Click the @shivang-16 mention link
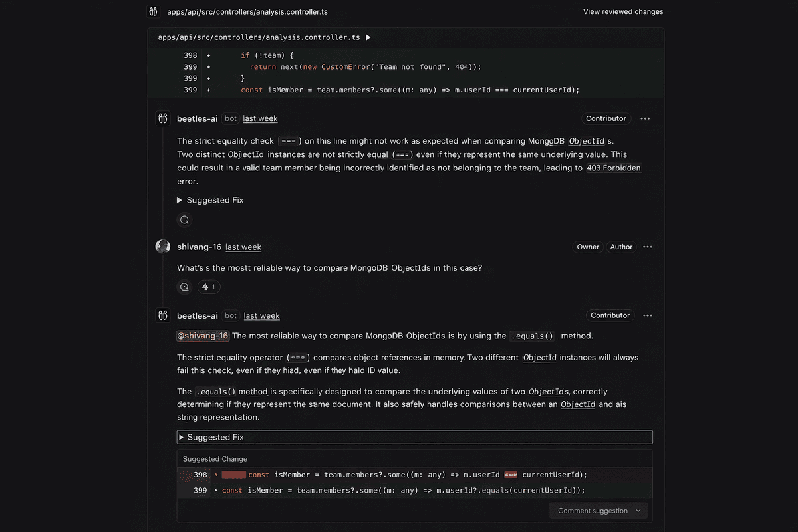 [203, 336]
